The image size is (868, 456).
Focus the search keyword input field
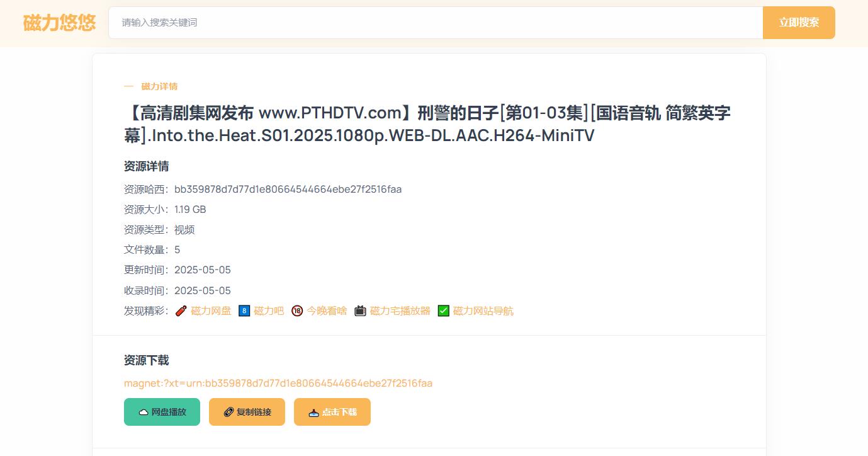436,23
